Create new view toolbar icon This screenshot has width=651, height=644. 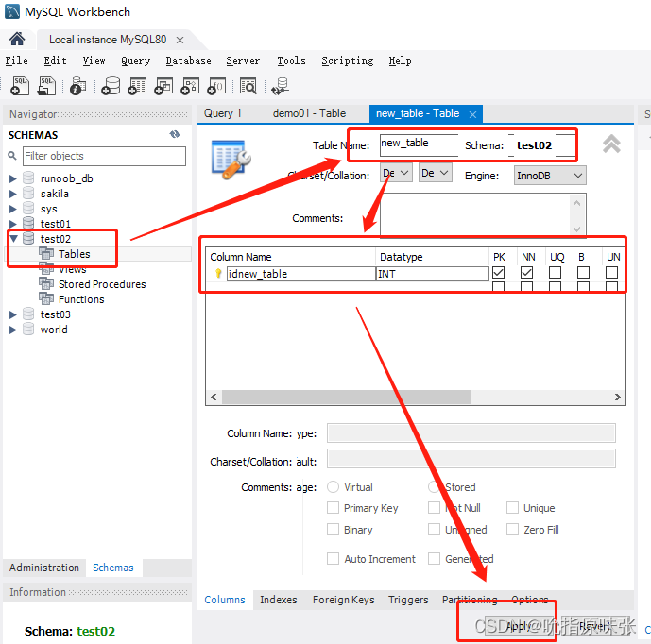(x=163, y=86)
